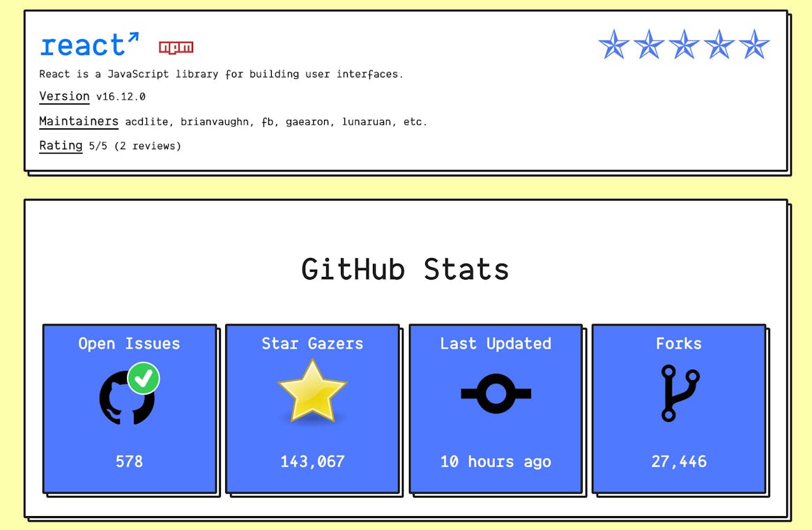Click the GitHub Stats heading
The image size is (812, 530).
point(405,269)
